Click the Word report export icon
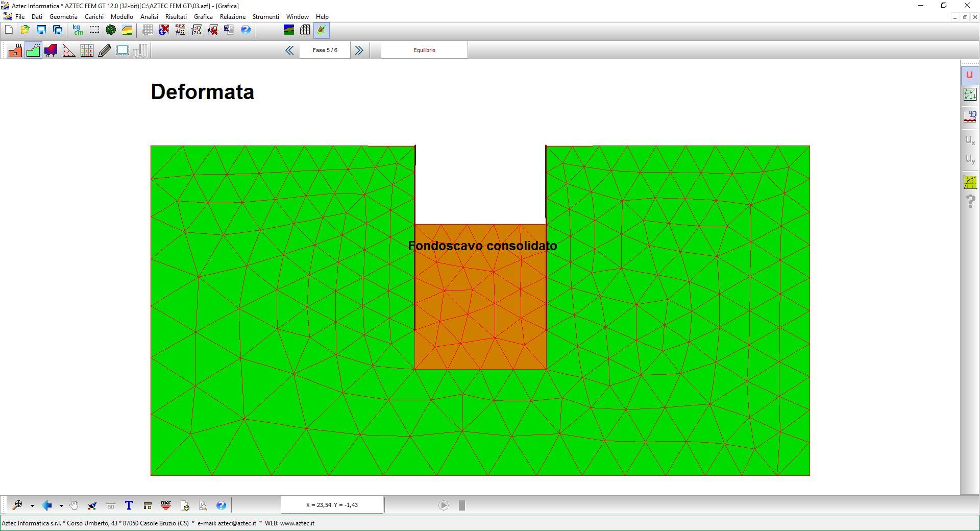980x531 pixels. point(229,30)
